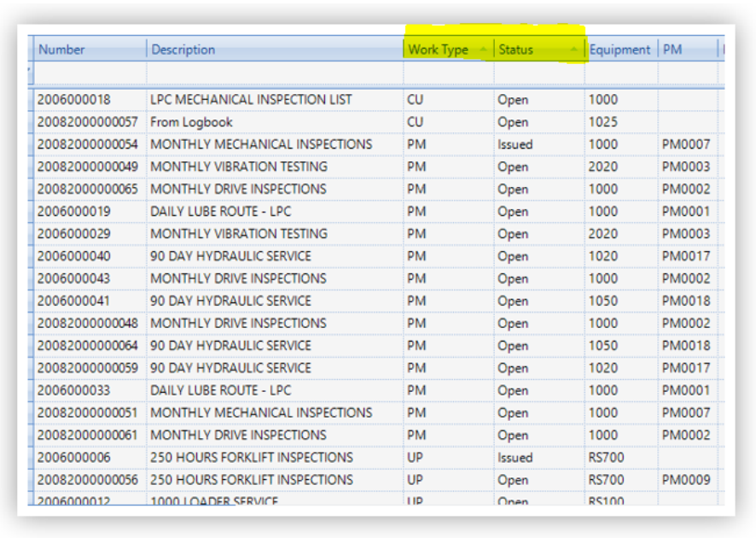Click the Work Type sort arrow
The width and height of the screenshot is (756, 538).
pyautogui.click(x=483, y=50)
